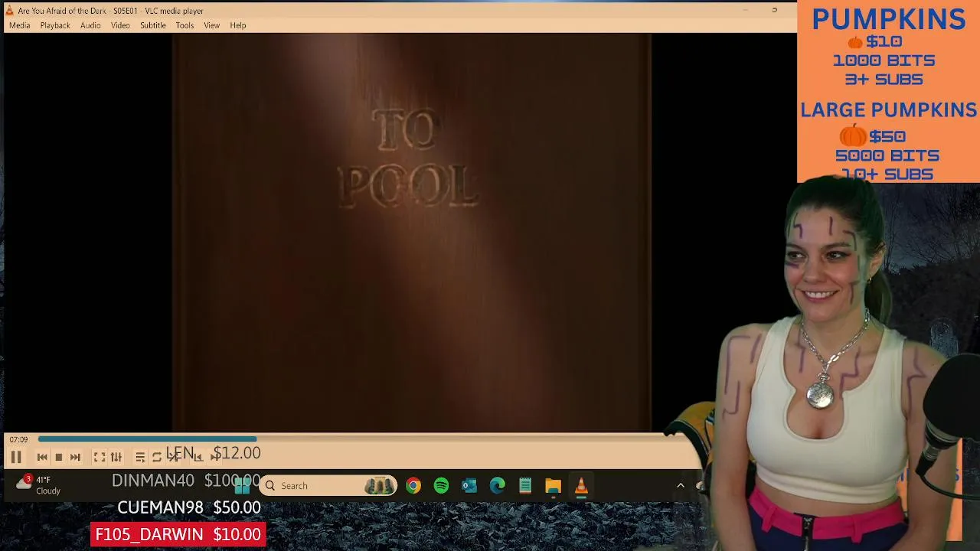Open Outlook from the taskbar
This screenshot has height=551, width=980.
coord(469,486)
